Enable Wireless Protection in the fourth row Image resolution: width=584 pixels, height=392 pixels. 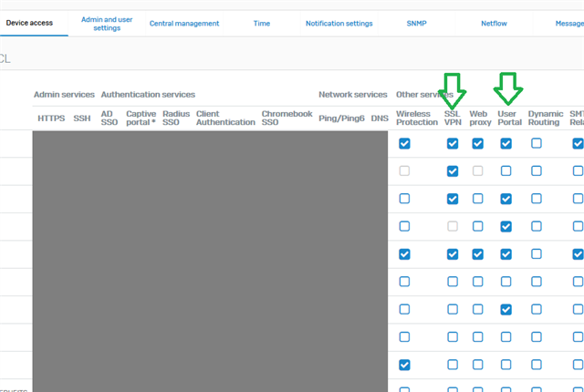[404, 226]
